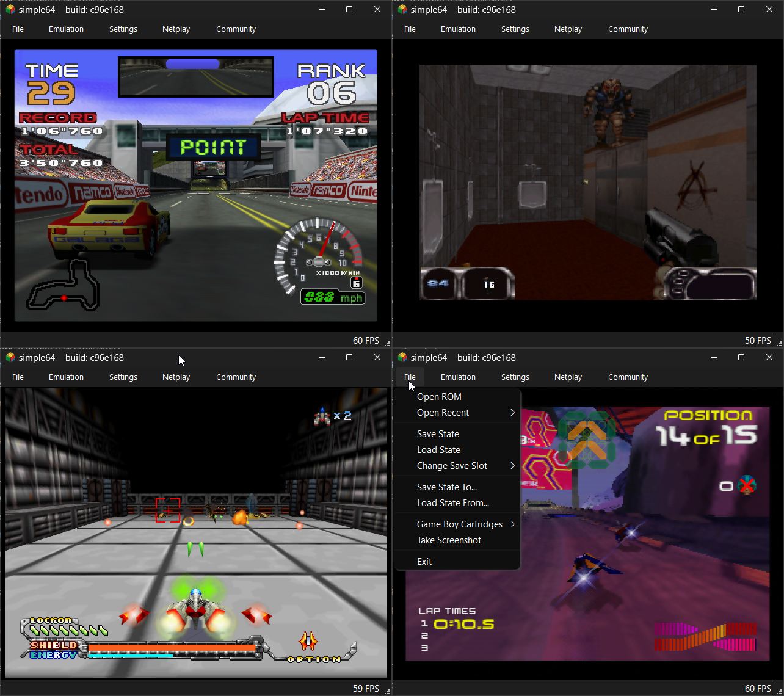Select Load State From... entry

point(452,503)
